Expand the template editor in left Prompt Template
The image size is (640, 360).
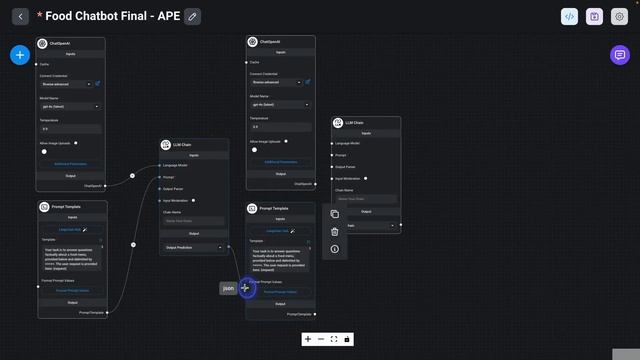click(x=101, y=240)
